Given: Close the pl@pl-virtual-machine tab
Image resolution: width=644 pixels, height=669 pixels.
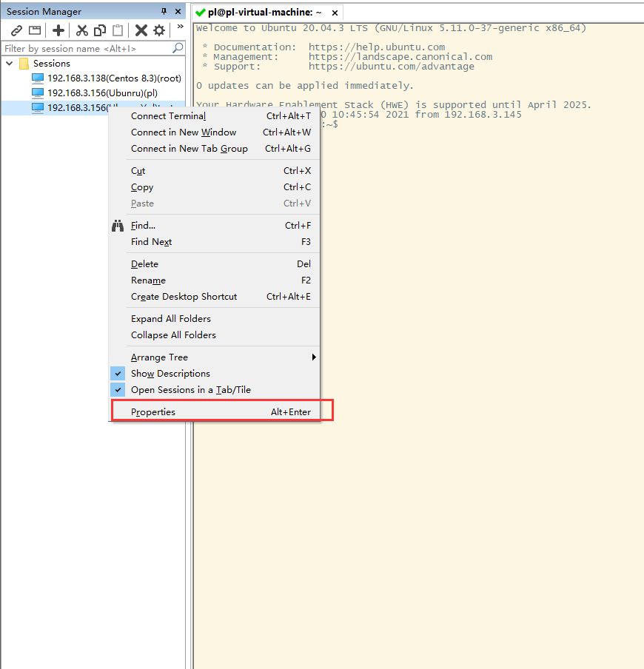Looking at the screenshot, I should click(335, 13).
